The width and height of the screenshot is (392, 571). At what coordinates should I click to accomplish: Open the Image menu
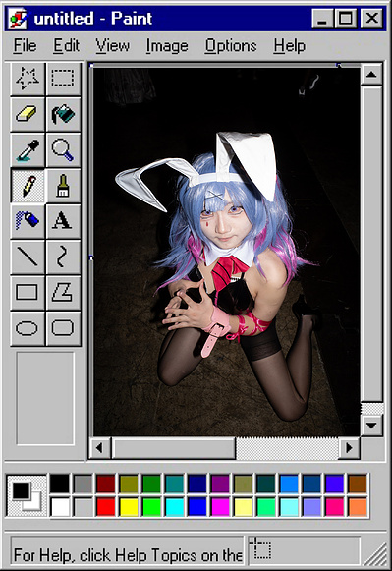pos(167,46)
